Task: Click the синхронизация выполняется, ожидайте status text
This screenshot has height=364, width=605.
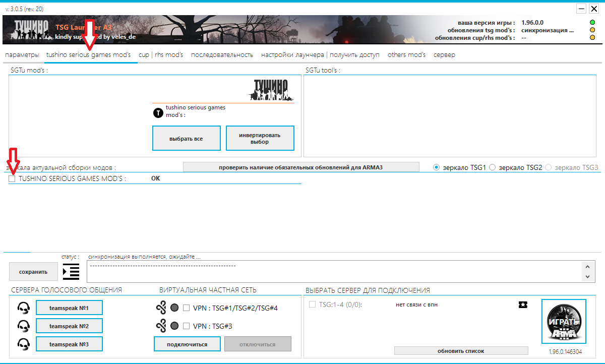Action: click(x=144, y=257)
